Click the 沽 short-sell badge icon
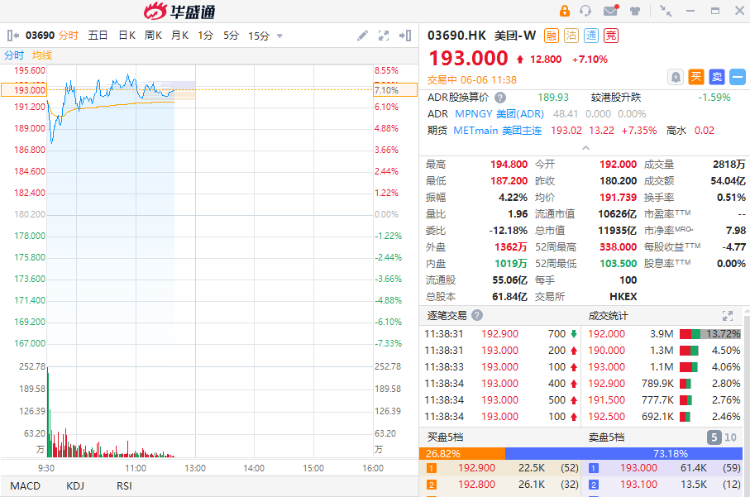This screenshot has width=750, height=497. [571, 35]
